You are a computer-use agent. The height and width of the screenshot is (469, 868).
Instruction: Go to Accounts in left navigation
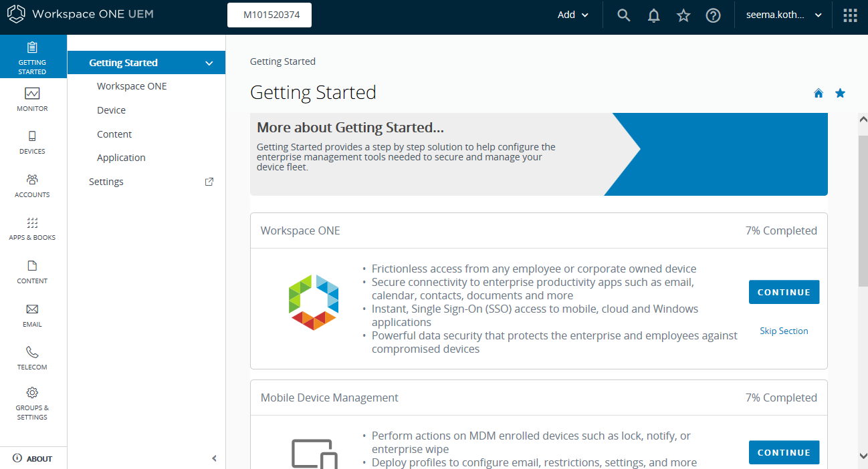32,185
